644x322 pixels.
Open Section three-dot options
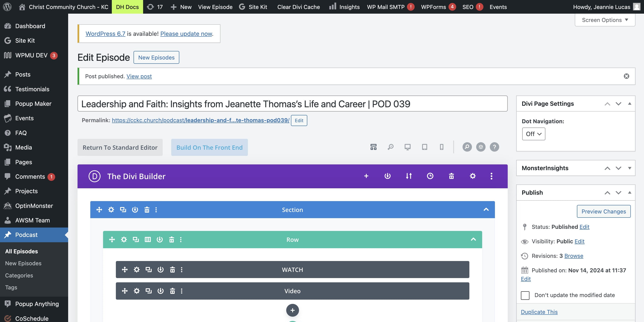[156, 210]
